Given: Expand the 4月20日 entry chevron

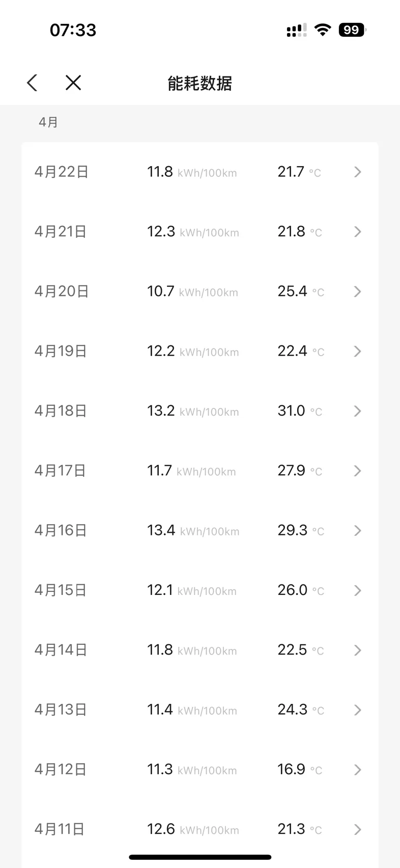Looking at the screenshot, I should point(357,291).
